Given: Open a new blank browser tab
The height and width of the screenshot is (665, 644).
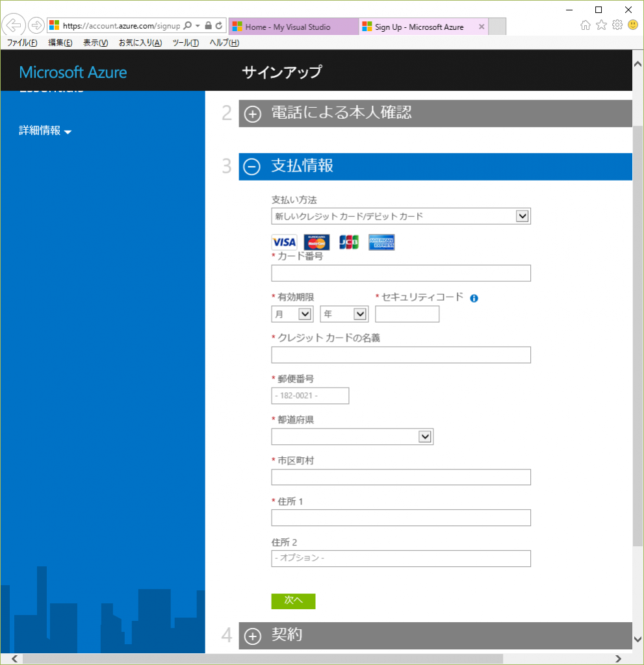Looking at the screenshot, I should (x=497, y=27).
